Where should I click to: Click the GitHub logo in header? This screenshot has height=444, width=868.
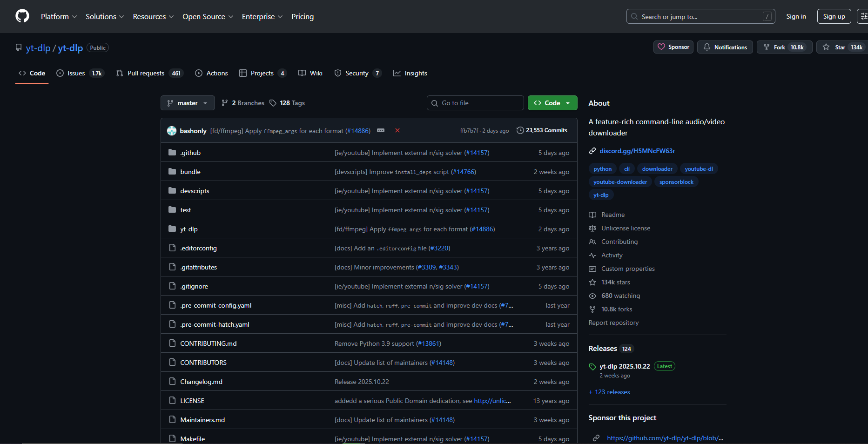click(22, 16)
